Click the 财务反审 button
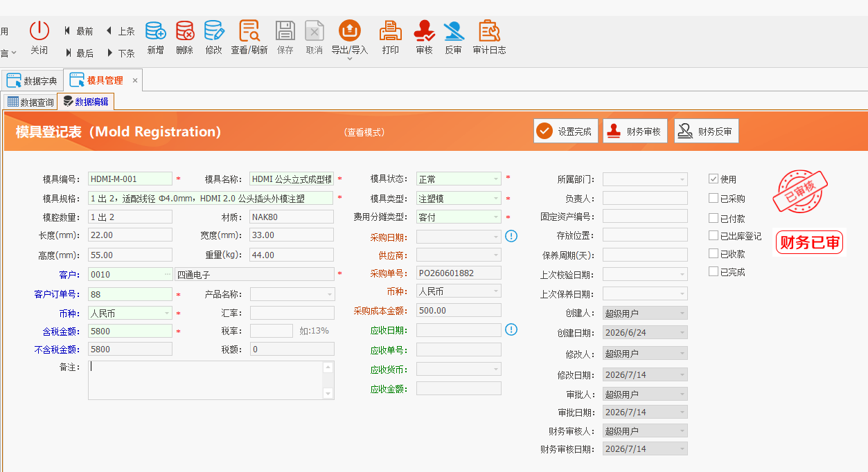 point(706,131)
